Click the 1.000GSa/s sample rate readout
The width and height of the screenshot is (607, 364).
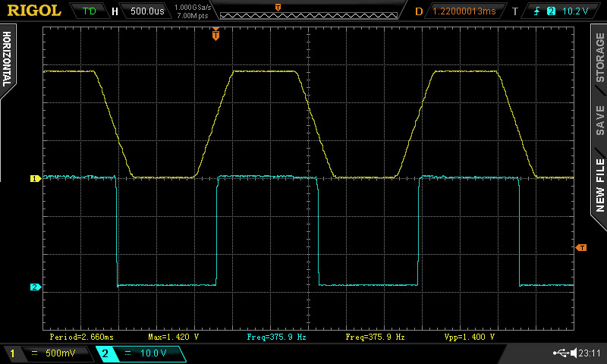point(193,8)
